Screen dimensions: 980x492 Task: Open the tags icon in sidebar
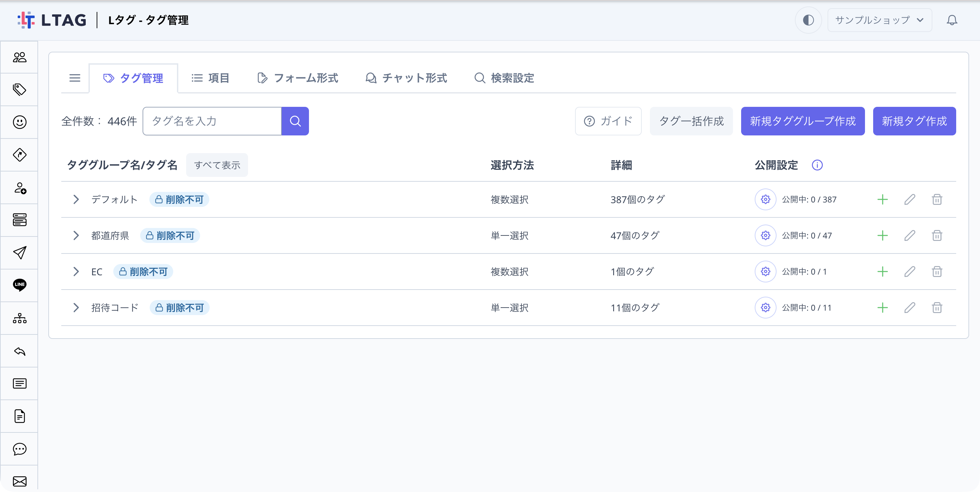coord(19,89)
